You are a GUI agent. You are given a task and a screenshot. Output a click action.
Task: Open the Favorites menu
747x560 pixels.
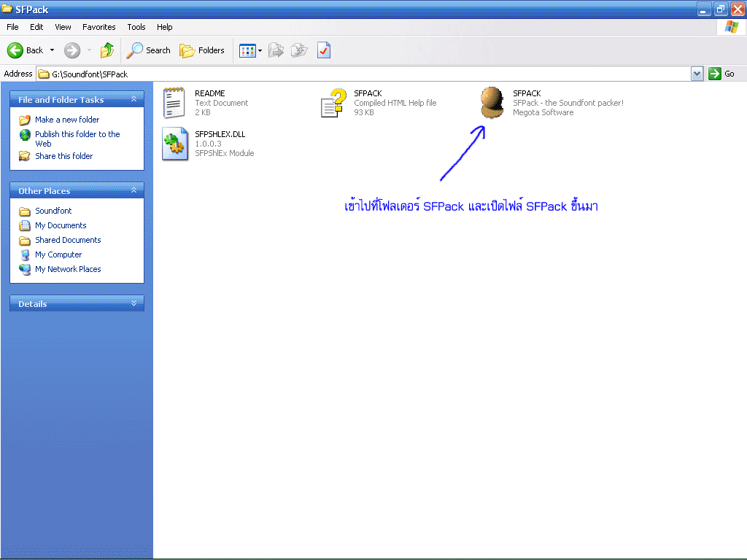pyautogui.click(x=98, y=27)
